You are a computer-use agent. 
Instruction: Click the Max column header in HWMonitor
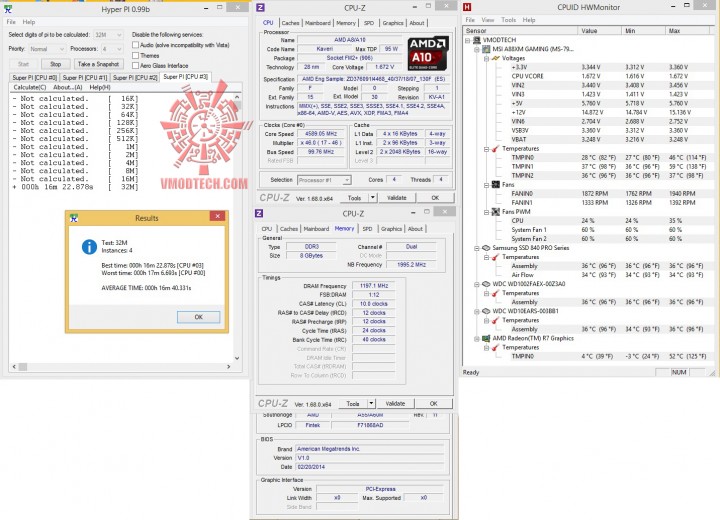(689, 31)
